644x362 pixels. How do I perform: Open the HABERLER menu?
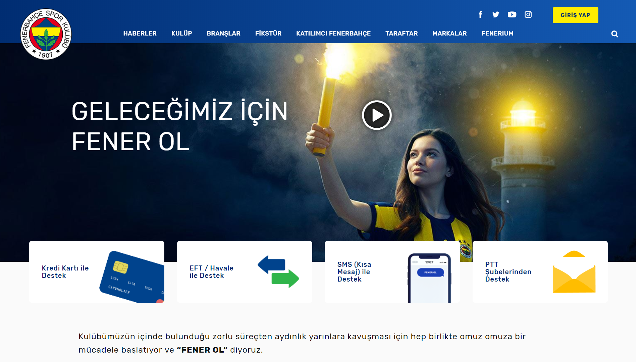click(140, 34)
